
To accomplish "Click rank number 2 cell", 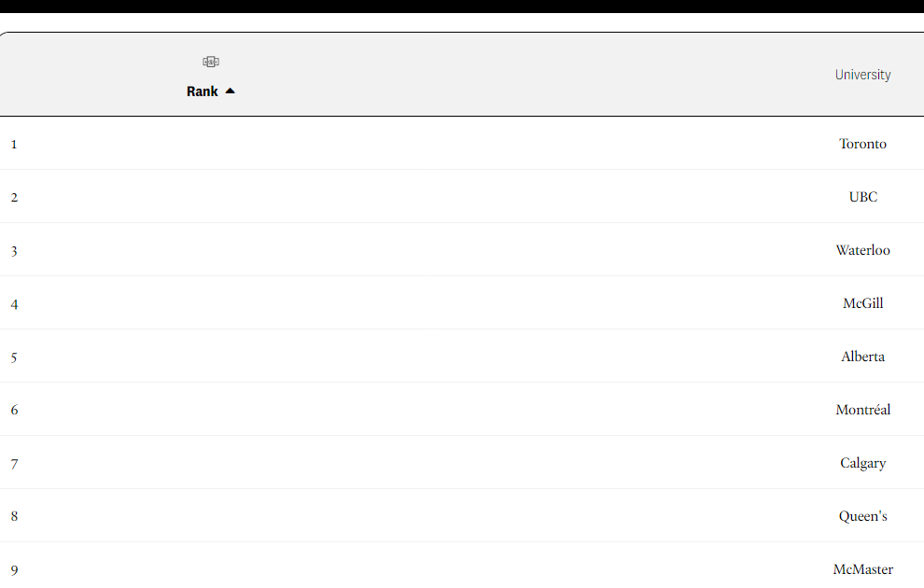I will coord(14,197).
